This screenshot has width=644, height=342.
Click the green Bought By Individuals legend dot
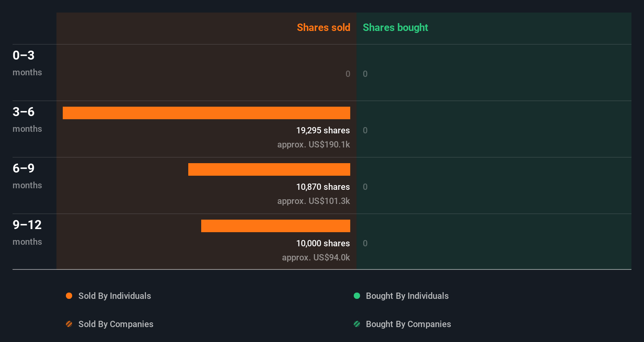(x=357, y=296)
